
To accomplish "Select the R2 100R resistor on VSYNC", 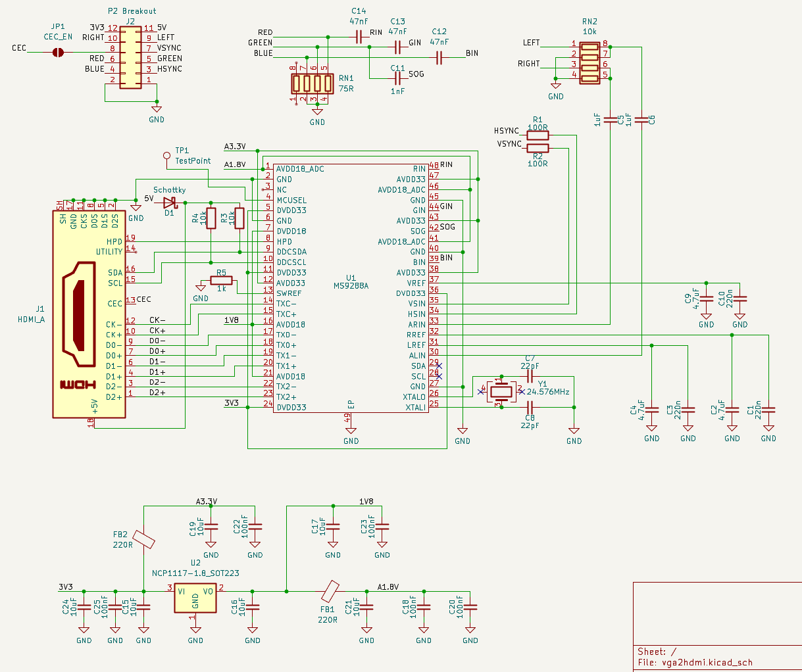I will pyautogui.click(x=538, y=149).
